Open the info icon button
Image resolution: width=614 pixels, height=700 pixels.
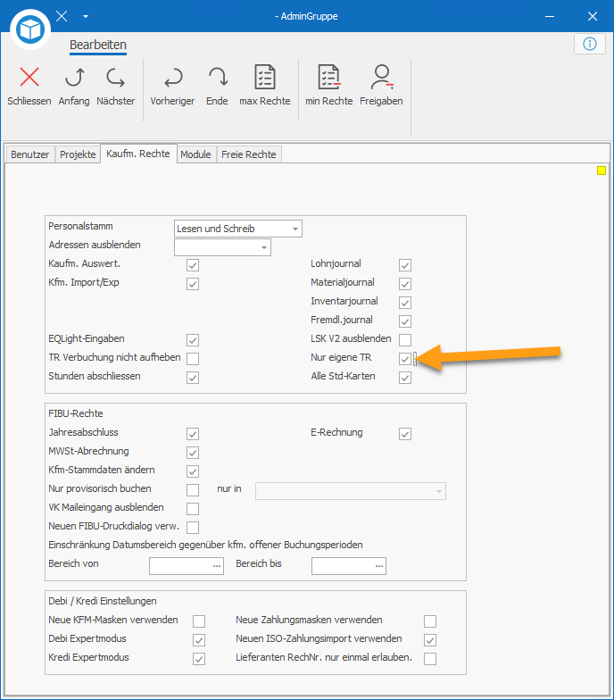coord(589,44)
